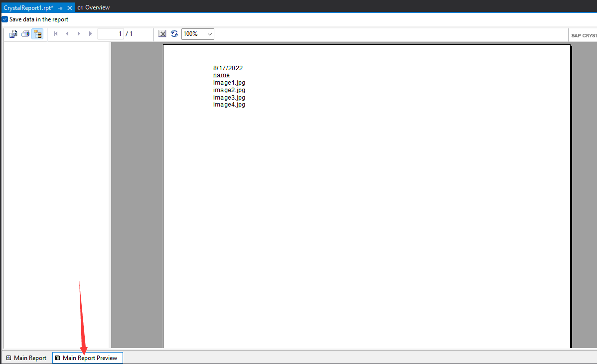Advance to the next page icon
The width and height of the screenshot is (597, 364).
[x=79, y=33]
